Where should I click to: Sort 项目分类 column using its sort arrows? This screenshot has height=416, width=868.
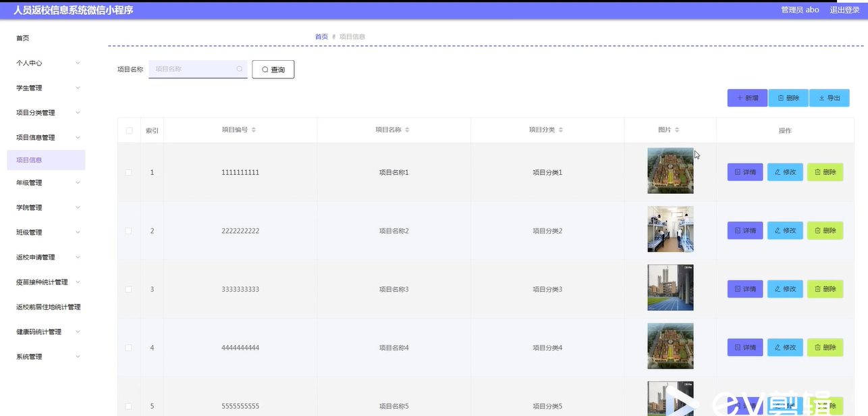pyautogui.click(x=561, y=130)
